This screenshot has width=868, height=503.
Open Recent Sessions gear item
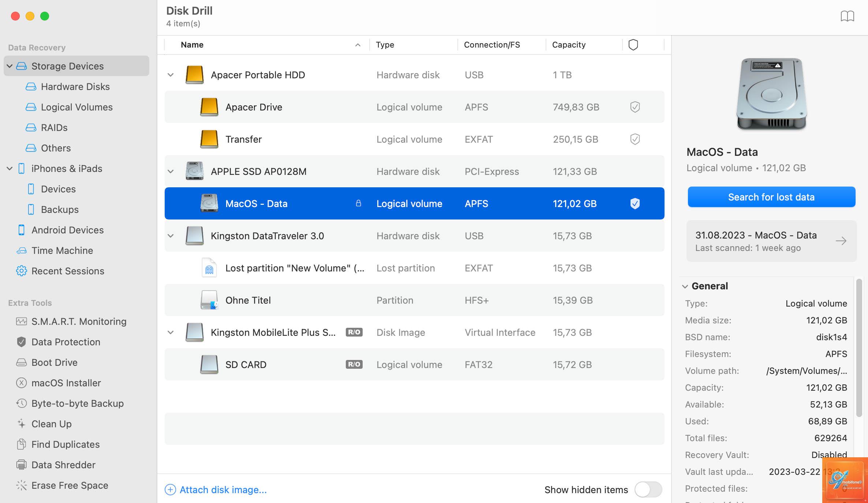point(60,271)
